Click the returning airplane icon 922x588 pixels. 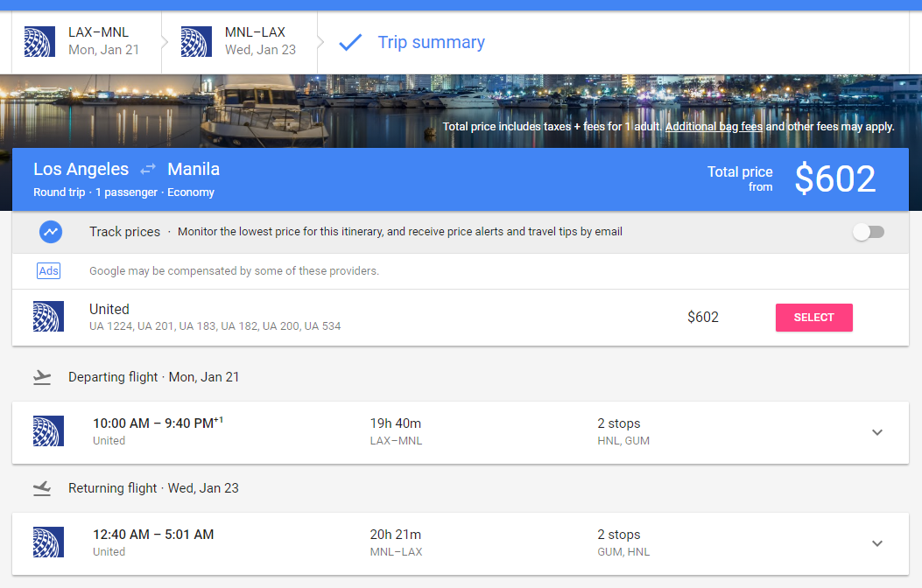[42, 488]
